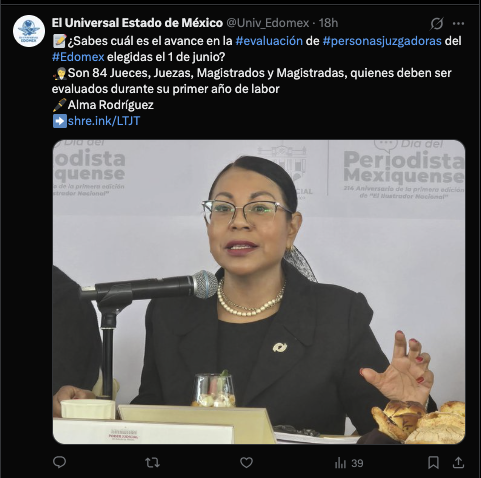This screenshot has width=481, height=478.
Task: Open the attached press conference photo
Action: coord(259,292)
